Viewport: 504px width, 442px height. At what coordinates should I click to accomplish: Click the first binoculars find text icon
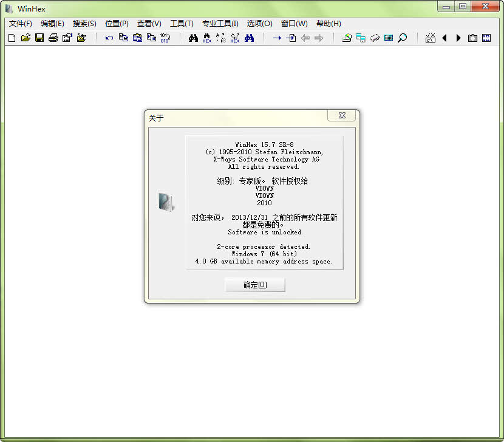(x=193, y=38)
